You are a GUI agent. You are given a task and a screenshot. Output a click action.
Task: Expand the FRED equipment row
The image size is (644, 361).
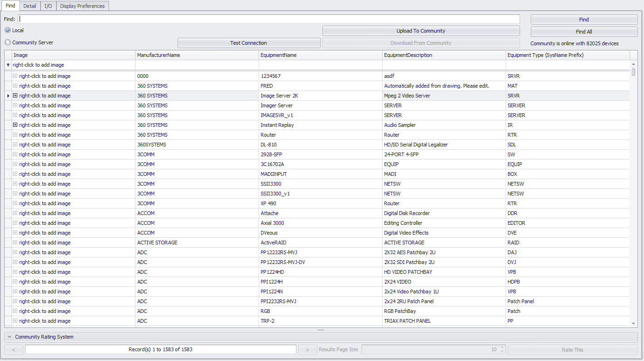(x=15, y=86)
